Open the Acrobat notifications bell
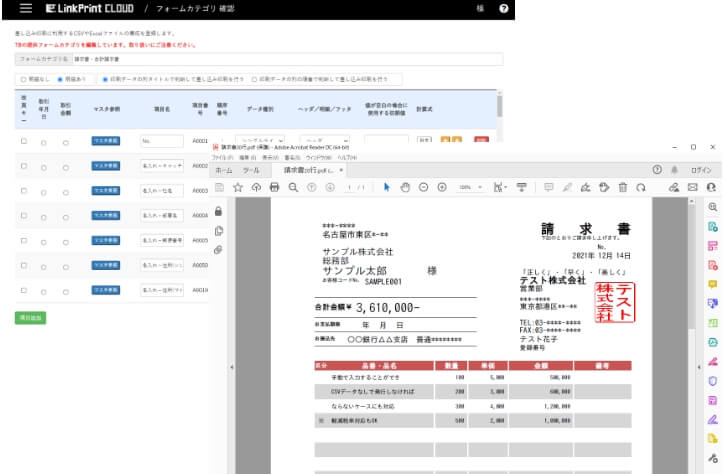The height and width of the screenshot is (474, 725). tap(675, 170)
